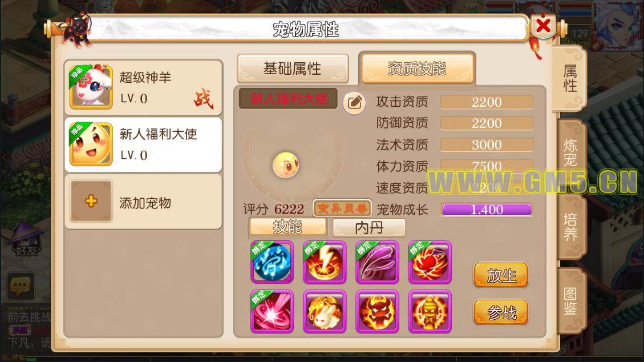Select the red demon face skill icon
The image size is (644, 362).
(x=377, y=311)
